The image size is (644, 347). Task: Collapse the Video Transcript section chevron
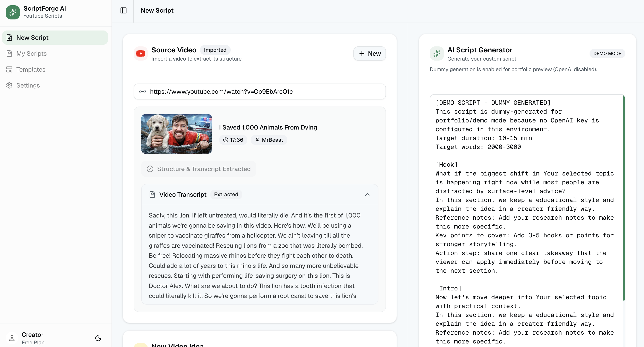367,194
